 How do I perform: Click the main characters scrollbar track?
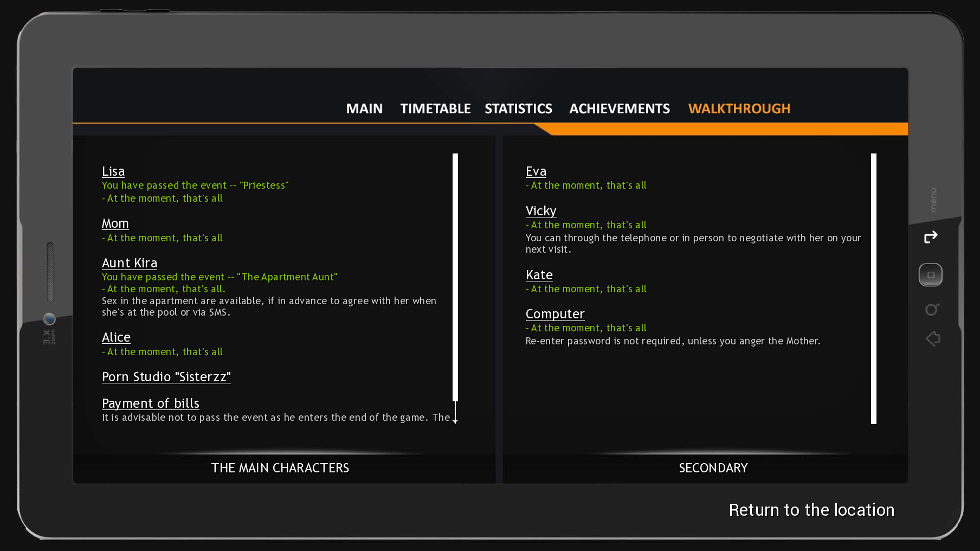click(455, 277)
